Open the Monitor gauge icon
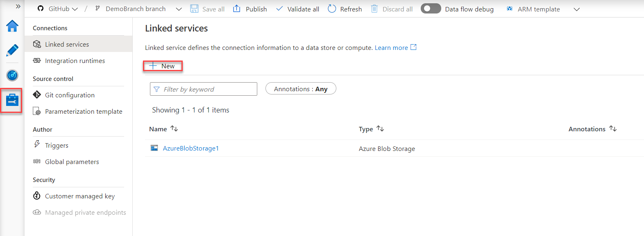This screenshot has width=644, height=236. pos(12,75)
